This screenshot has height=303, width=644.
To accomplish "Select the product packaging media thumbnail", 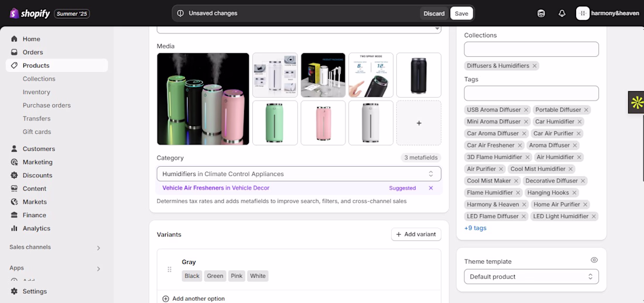I will coord(323,75).
